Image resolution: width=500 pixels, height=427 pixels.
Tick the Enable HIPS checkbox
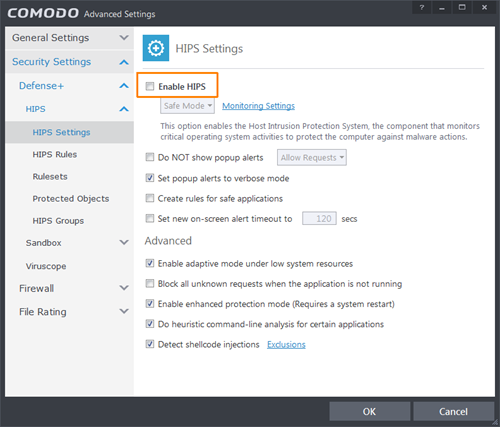(150, 86)
